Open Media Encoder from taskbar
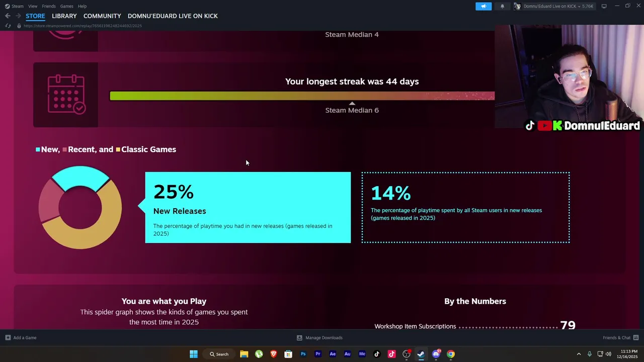 [362, 354]
